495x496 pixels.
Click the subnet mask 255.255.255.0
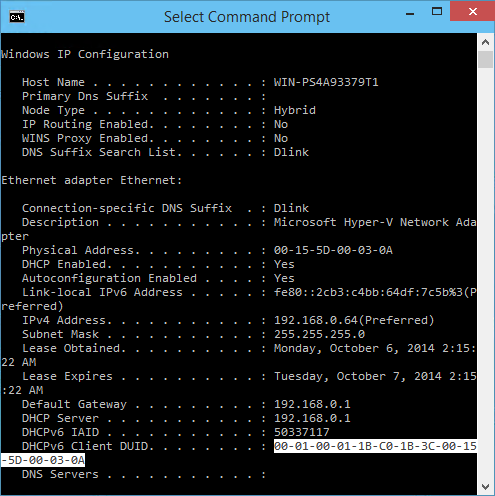(x=319, y=334)
